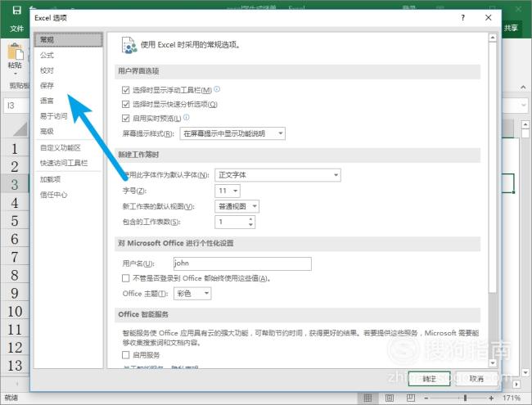Collapse the ribbon with the chevron

coord(523,88)
